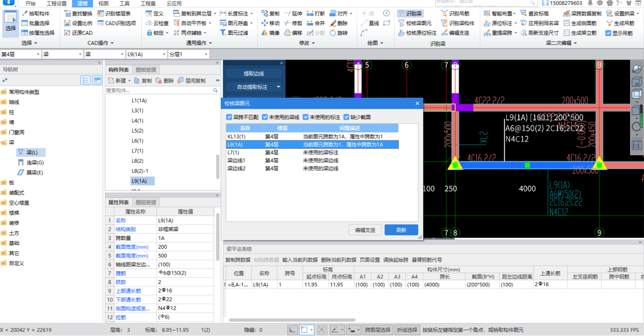Select the 移动 tool
Screen dimensions: 644x336
[x=270, y=23]
